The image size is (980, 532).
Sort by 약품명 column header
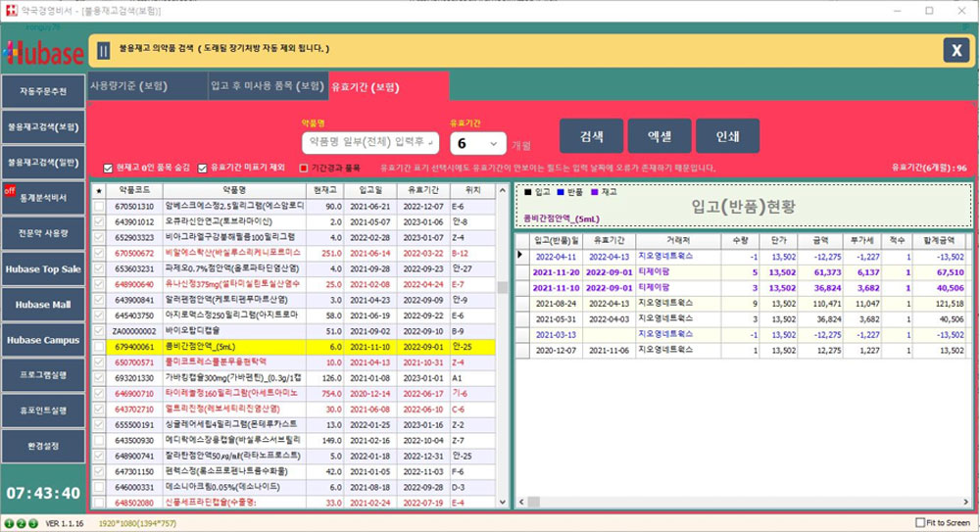pyautogui.click(x=234, y=190)
